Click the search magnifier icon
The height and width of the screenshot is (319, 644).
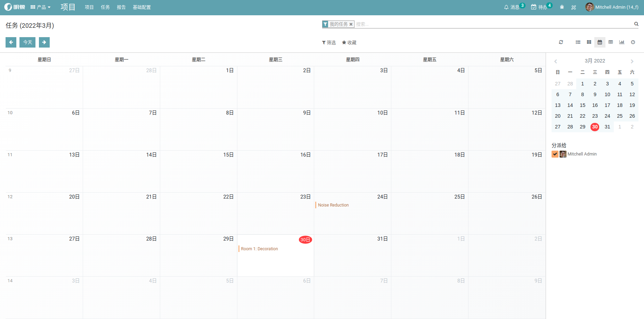point(636,24)
